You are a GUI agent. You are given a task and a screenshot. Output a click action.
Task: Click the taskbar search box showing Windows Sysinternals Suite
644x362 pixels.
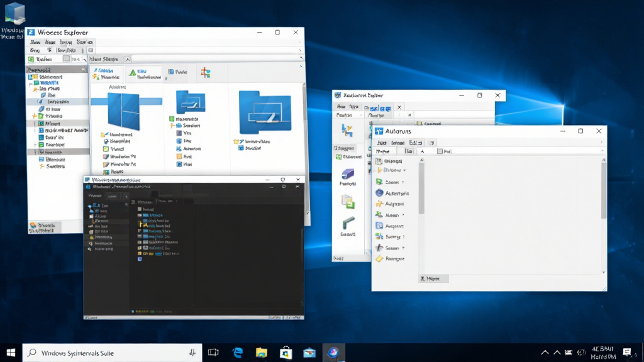tap(112, 353)
